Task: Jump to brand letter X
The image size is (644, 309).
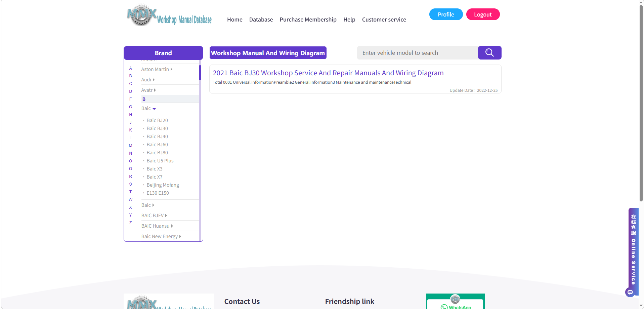Action: coord(131,207)
